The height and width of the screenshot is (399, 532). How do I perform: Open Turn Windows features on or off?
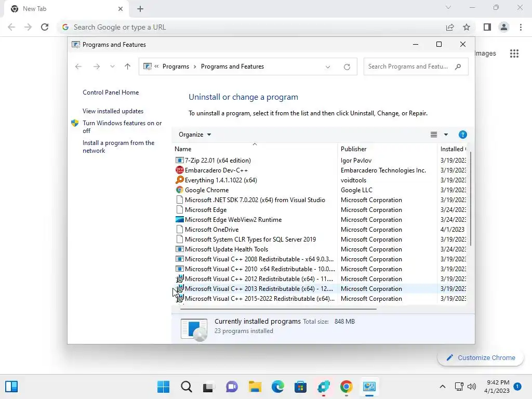122,127
